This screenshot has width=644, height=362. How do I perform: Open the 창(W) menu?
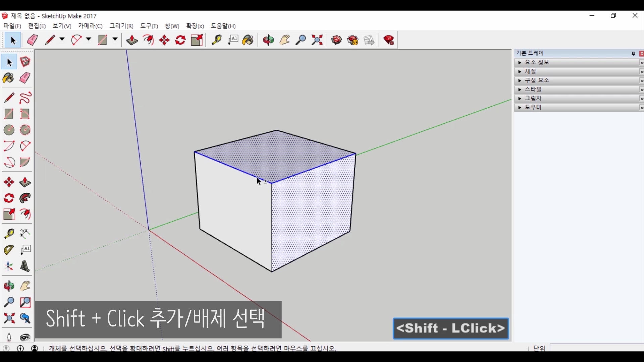172,26
